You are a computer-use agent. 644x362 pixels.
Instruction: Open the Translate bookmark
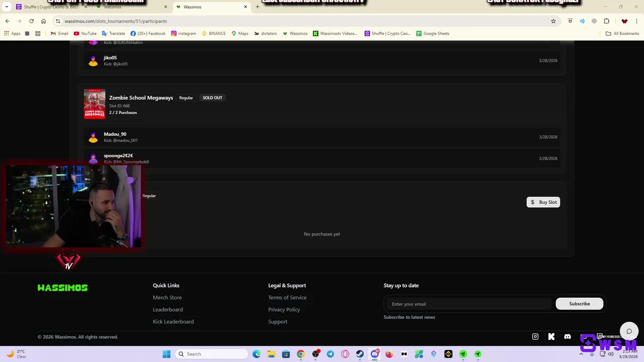[x=113, y=34]
